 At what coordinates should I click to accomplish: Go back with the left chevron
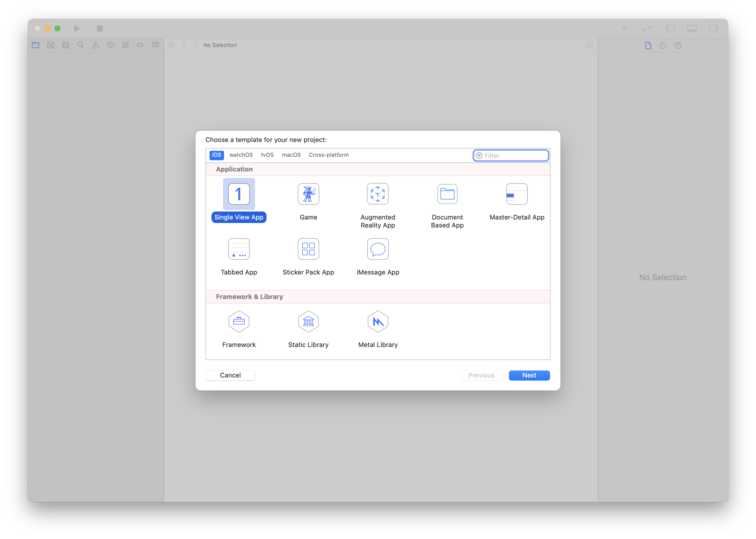[x=184, y=45]
